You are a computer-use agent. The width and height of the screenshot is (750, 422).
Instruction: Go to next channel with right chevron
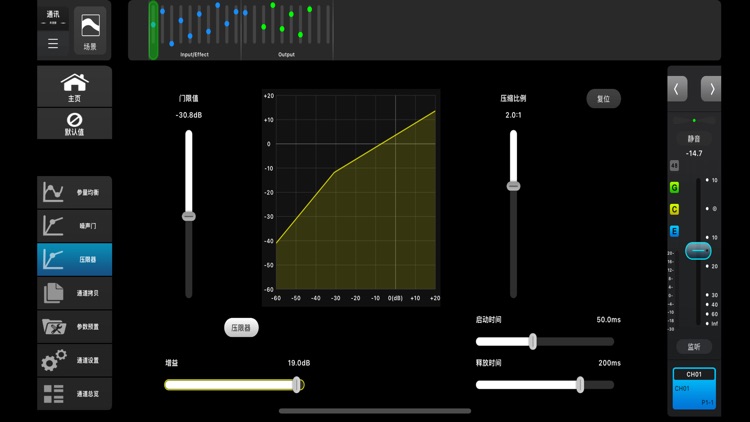[711, 89]
